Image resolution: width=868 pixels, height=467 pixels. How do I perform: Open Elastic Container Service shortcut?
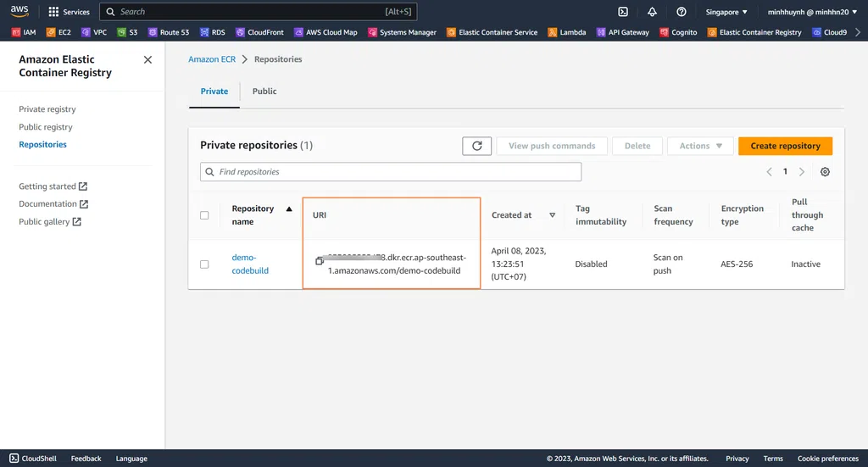[492, 32]
